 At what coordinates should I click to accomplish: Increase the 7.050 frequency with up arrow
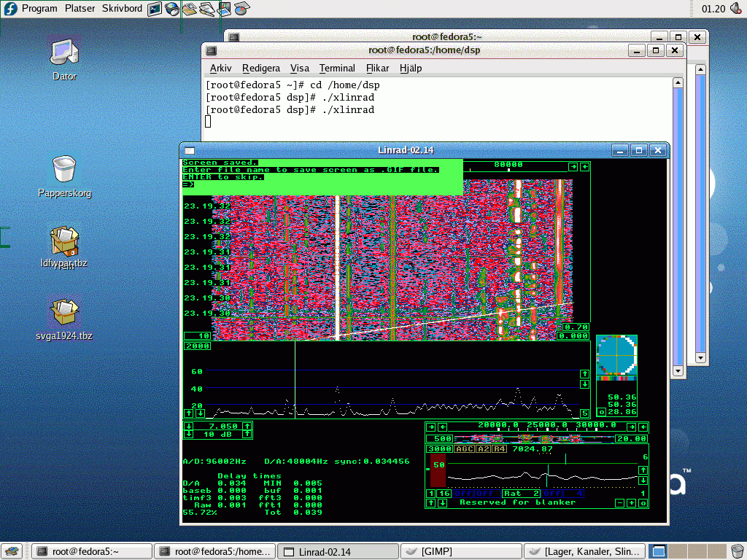pyautogui.click(x=247, y=426)
